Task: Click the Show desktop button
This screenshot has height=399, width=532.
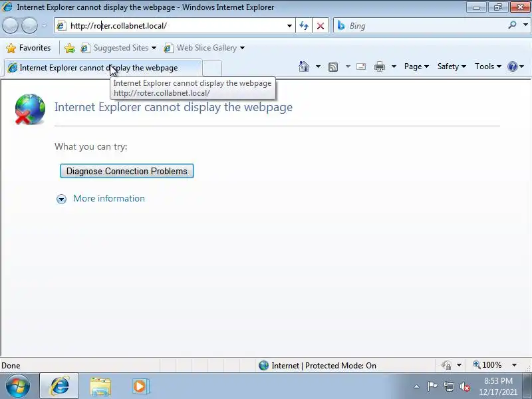Action: (527, 386)
